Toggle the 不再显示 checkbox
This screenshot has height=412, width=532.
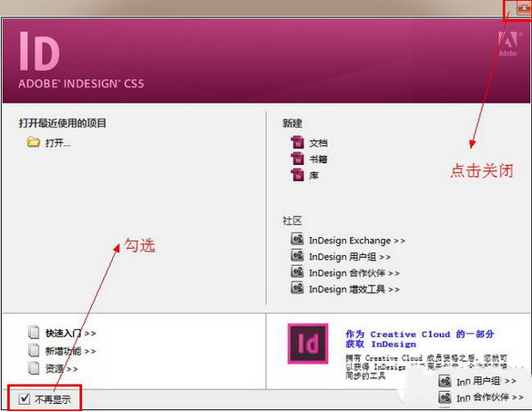25,398
